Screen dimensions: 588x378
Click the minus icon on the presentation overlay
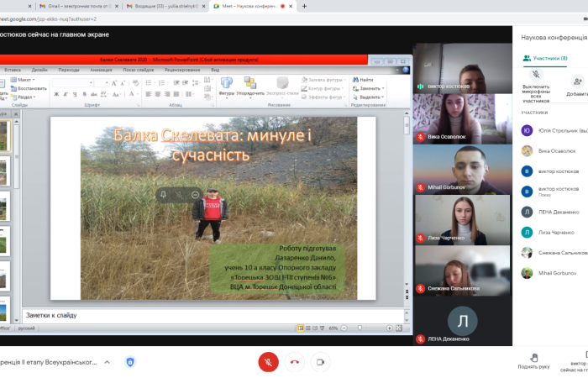click(x=195, y=194)
